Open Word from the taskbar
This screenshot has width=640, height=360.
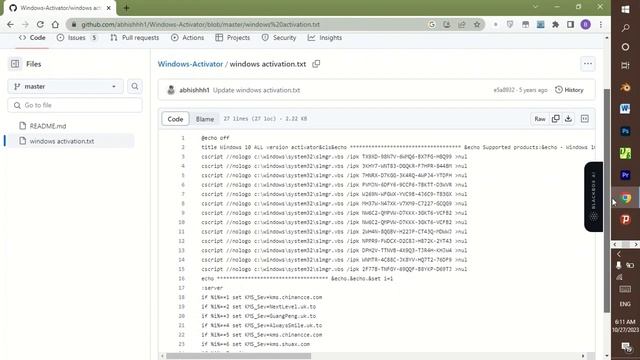pyautogui.click(x=625, y=109)
